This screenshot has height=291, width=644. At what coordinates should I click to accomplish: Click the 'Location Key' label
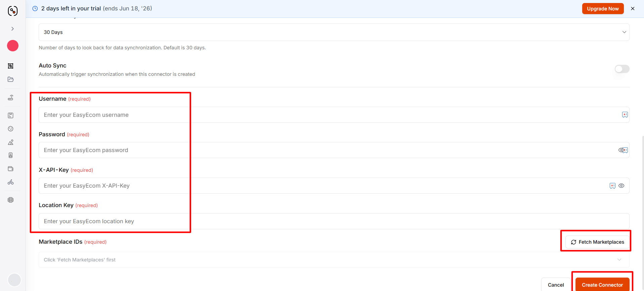pyautogui.click(x=56, y=205)
